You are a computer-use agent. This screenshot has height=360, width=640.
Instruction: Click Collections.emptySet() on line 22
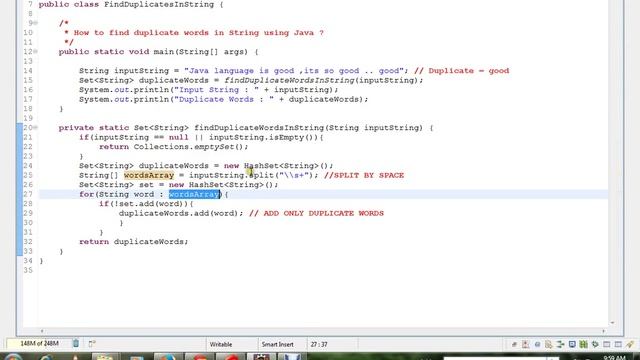click(x=189, y=147)
